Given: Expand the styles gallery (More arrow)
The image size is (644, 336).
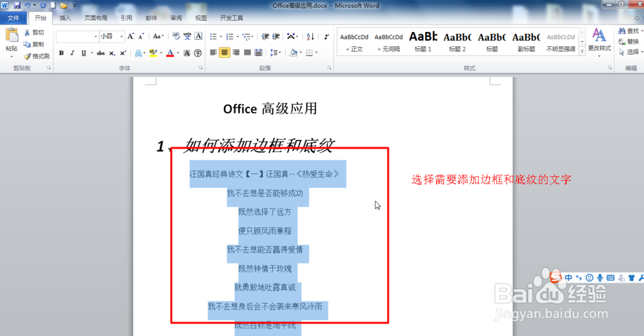Looking at the screenshot, I should click(582, 51).
